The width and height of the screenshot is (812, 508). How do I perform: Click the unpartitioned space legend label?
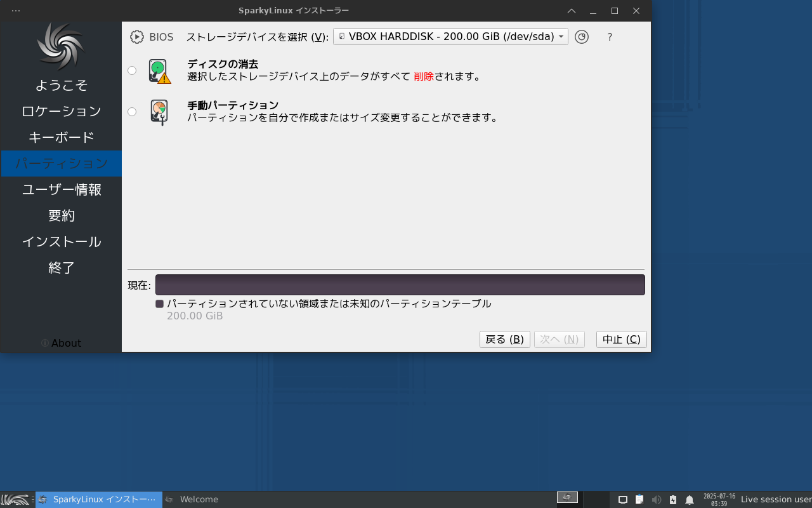329,304
